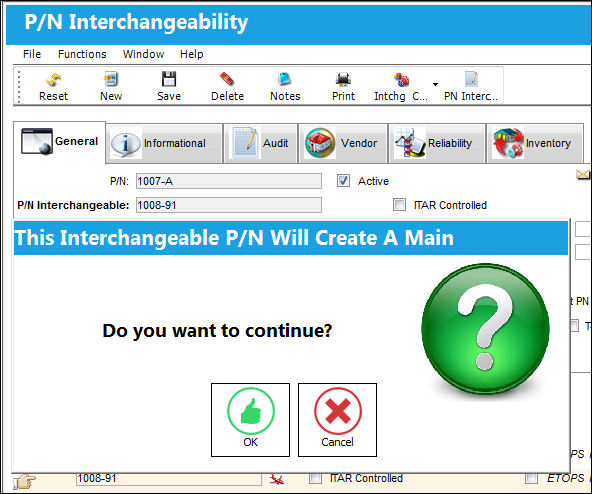Open the Functions menu
The width and height of the screenshot is (592, 494).
click(x=82, y=54)
